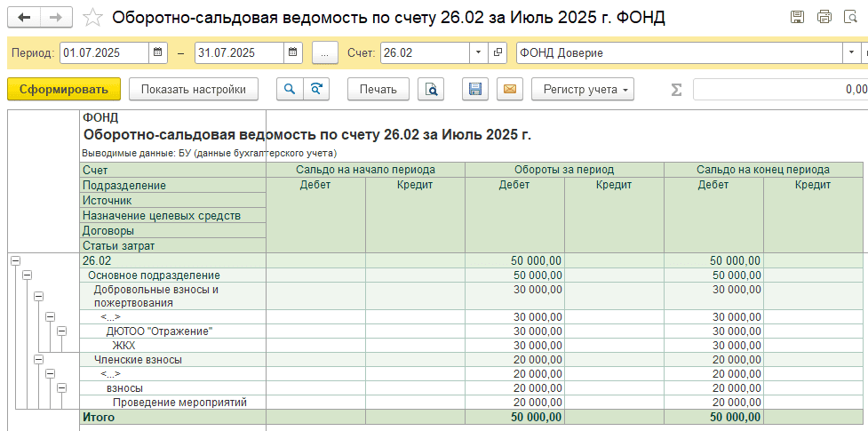Open calendar for start date 01.07.2025
The height and width of the screenshot is (431, 868).
pos(158,53)
